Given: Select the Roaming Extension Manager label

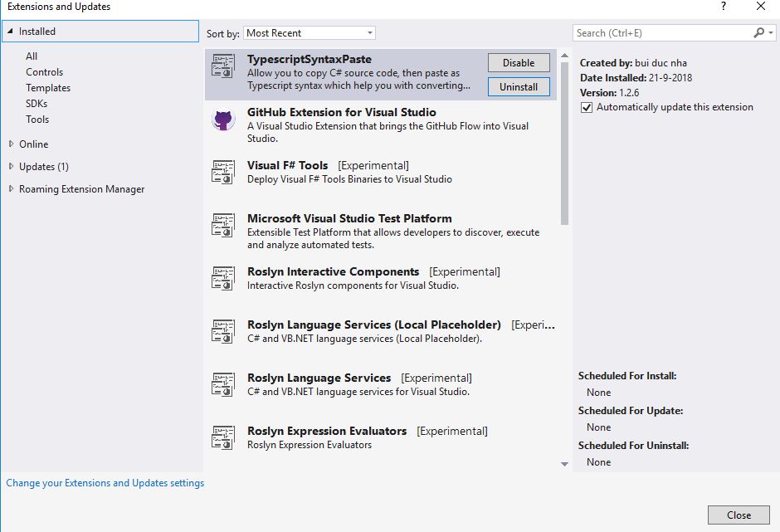Looking at the screenshot, I should coord(81,189).
